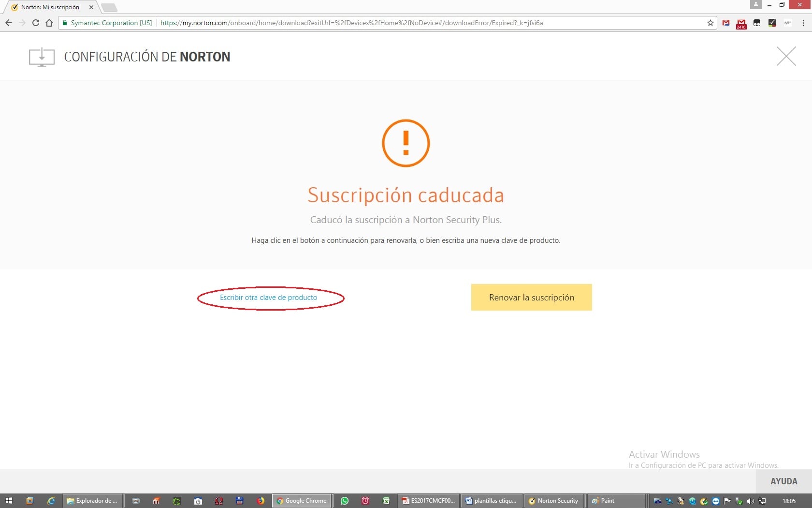
Task: Click the Chrome back arrow
Action: pyautogui.click(x=9, y=23)
